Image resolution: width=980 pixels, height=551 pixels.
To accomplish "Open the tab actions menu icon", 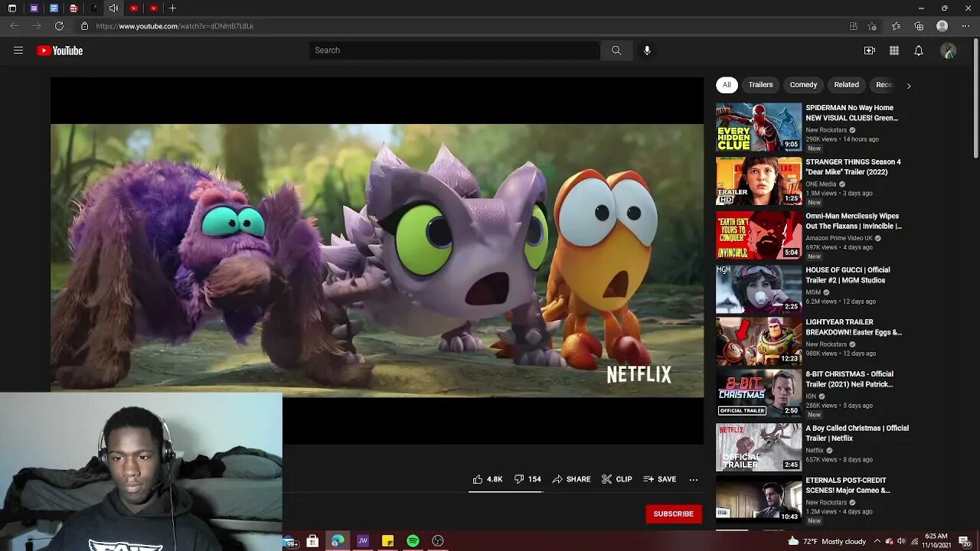I will coord(12,8).
